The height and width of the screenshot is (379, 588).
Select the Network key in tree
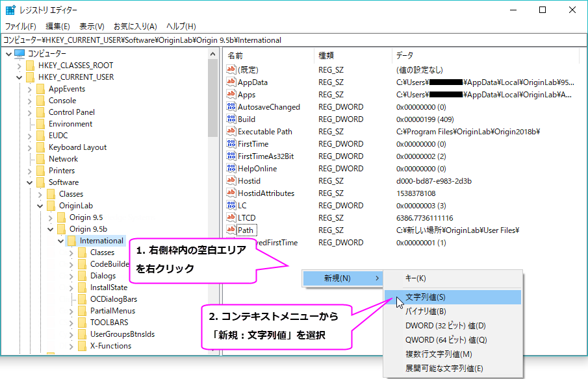tap(63, 159)
